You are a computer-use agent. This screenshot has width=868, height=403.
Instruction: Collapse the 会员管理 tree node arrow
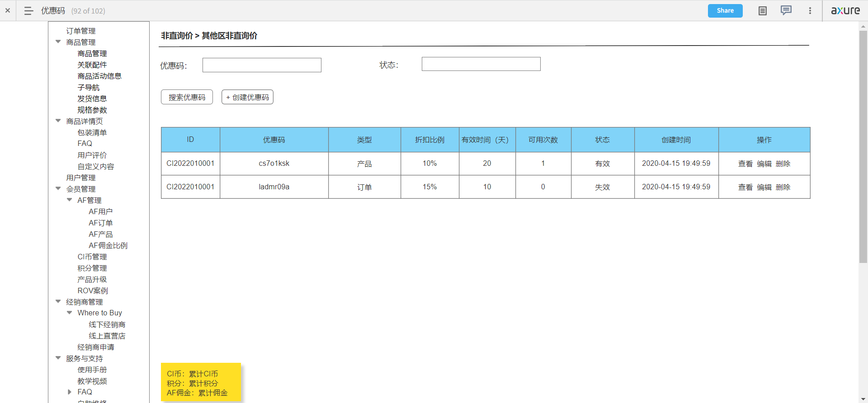click(x=58, y=188)
